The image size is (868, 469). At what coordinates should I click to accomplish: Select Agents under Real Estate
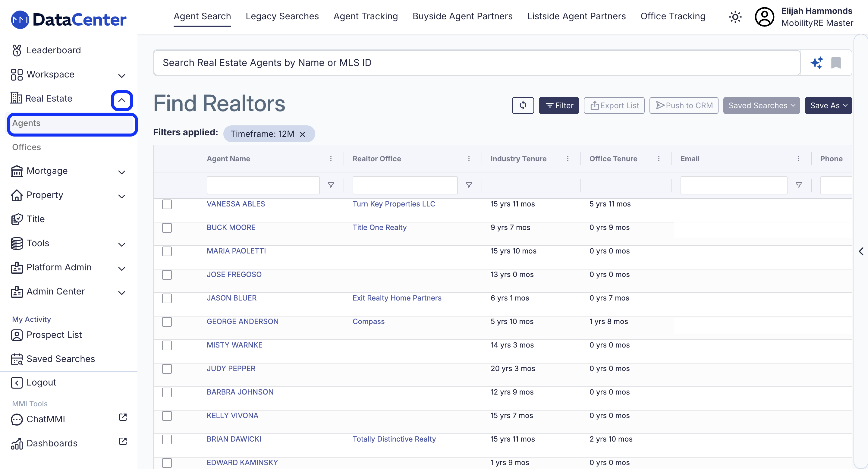pos(72,124)
